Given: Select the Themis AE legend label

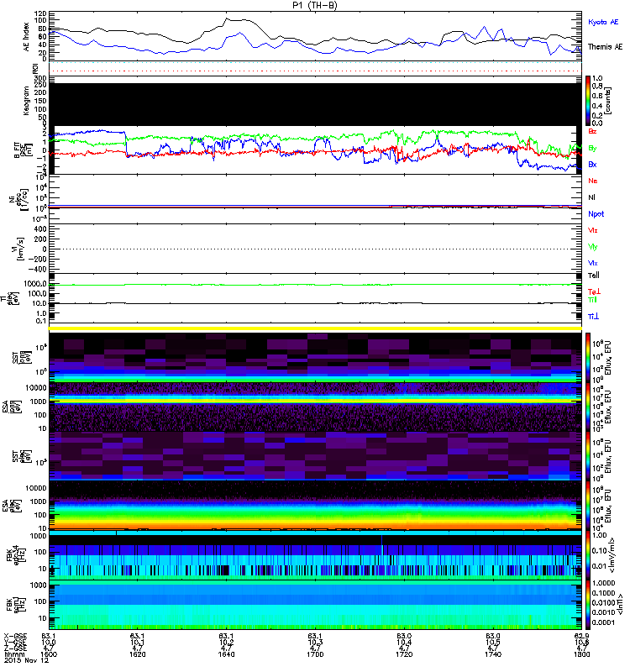Looking at the screenshot, I should coord(605,47).
